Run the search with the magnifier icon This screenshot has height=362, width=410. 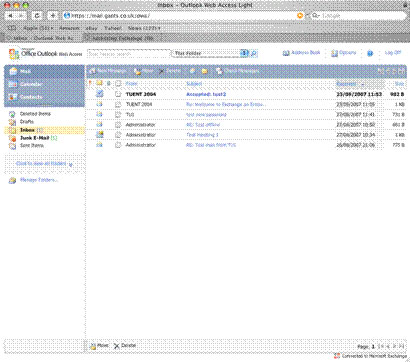pyautogui.click(x=254, y=53)
